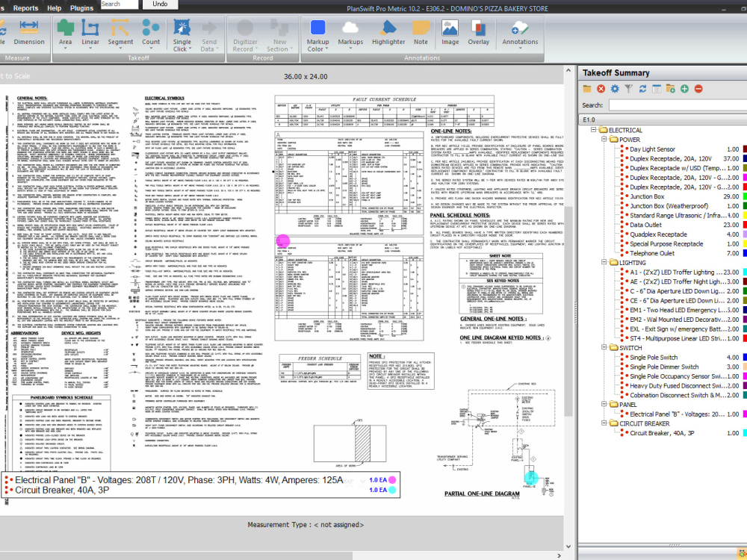Click the LIGHTING folder label

tap(632, 262)
